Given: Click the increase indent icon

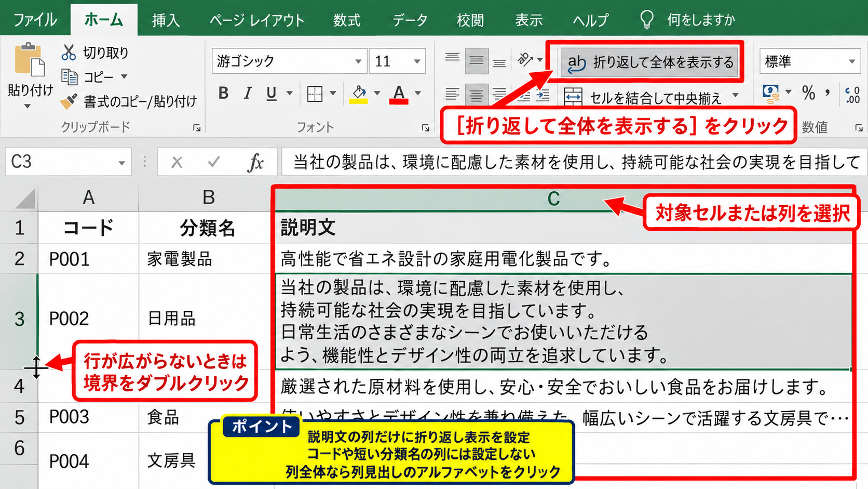Looking at the screenshot, I should click(542, 95).
